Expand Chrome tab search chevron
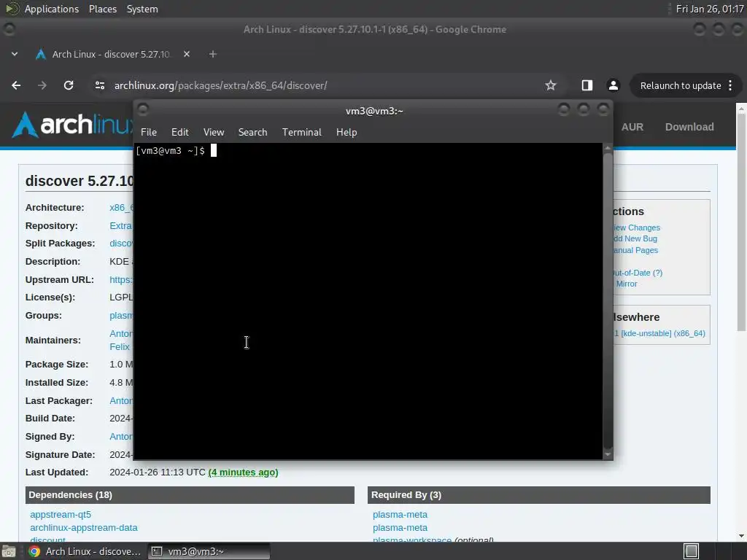The width and height of the screenshot is (747, 560). (15, 54)
